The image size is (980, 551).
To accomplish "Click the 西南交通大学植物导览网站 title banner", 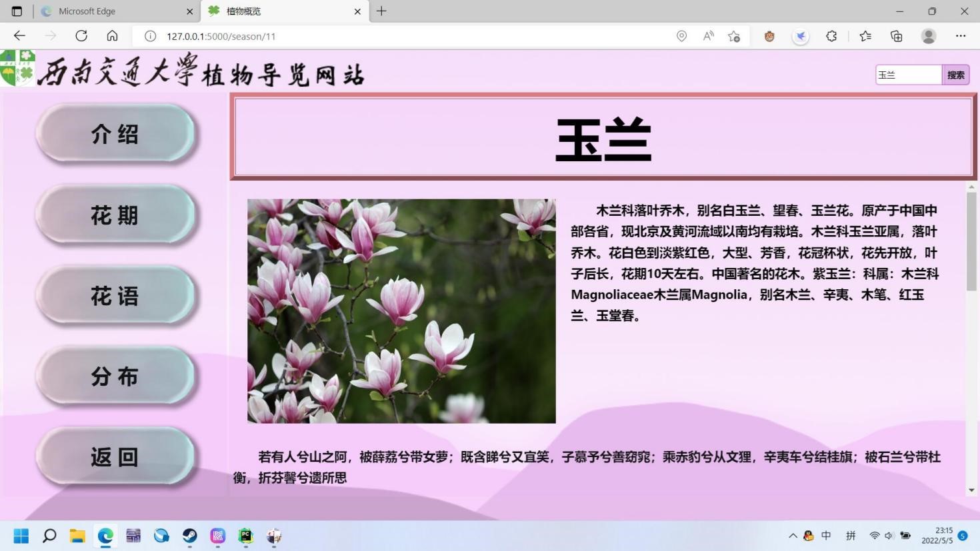I will coord(201,71).
